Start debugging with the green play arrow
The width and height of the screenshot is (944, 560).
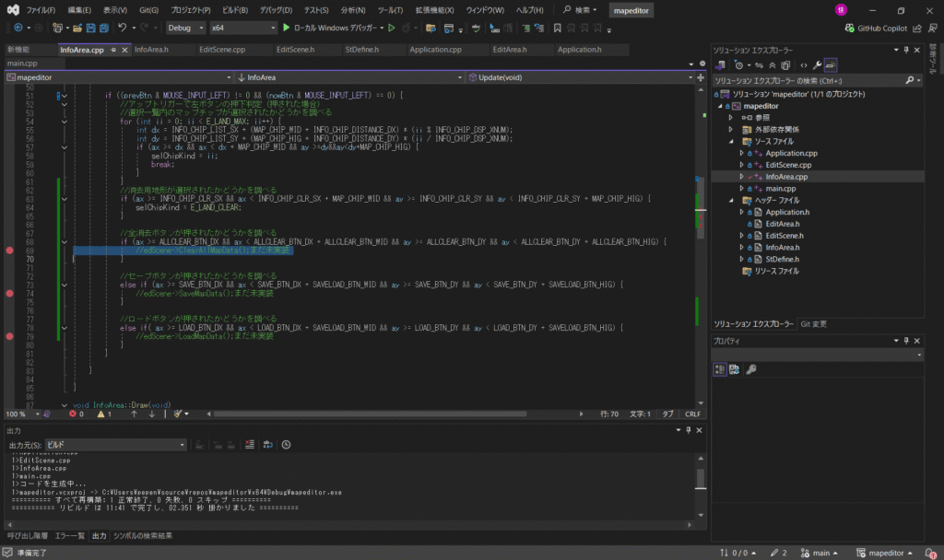[x=287, y=28]
